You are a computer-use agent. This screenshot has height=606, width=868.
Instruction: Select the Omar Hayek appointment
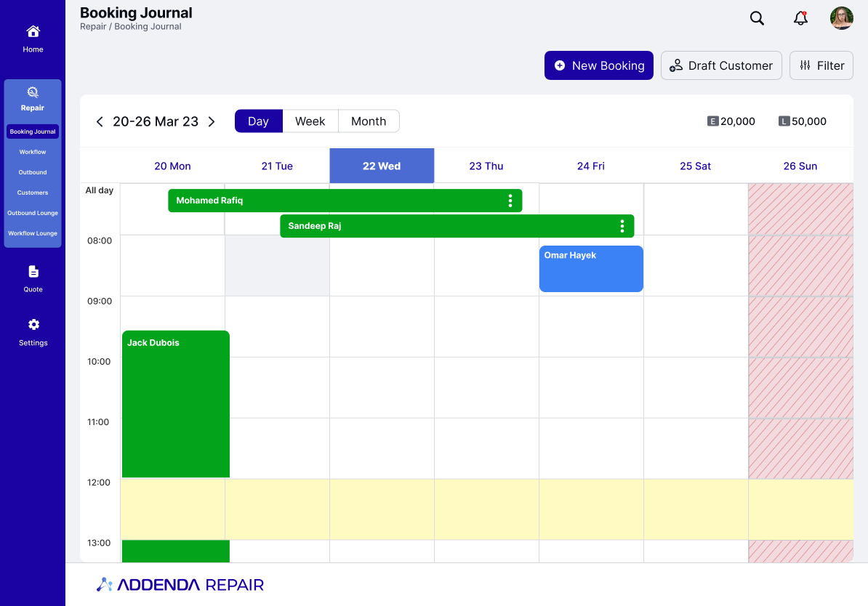(x=590, y=269)
